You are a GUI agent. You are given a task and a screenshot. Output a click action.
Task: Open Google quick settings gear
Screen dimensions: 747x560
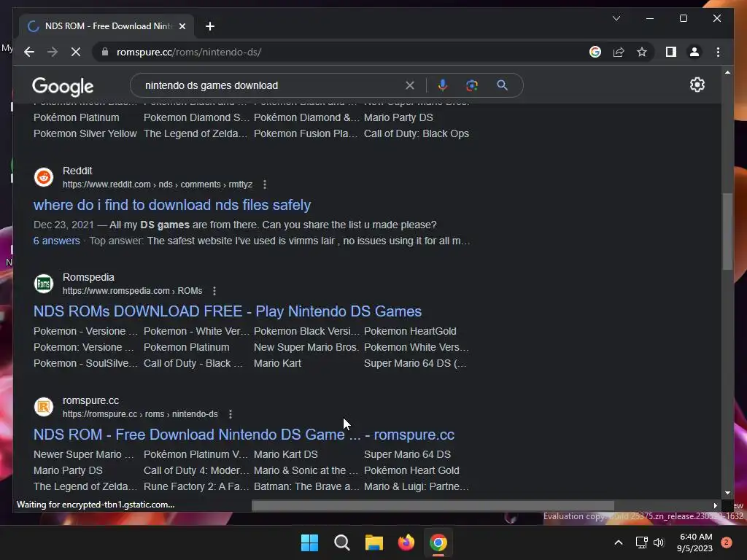click(697, 85)
